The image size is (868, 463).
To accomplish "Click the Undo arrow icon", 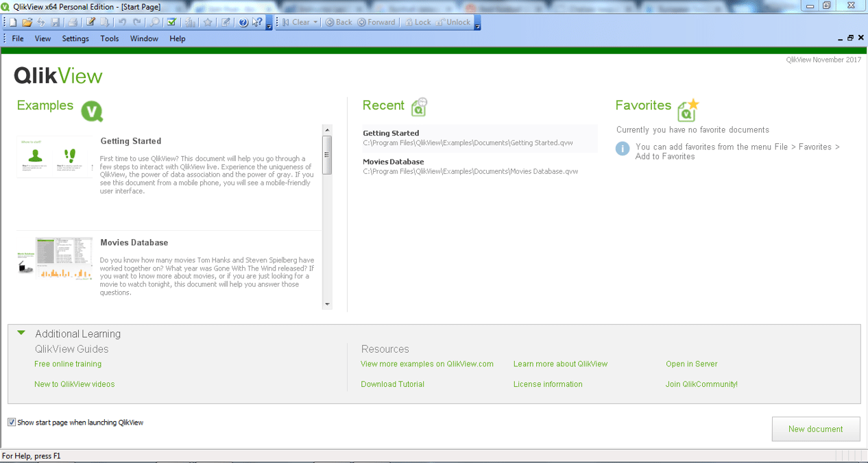I will coord(122,22).
